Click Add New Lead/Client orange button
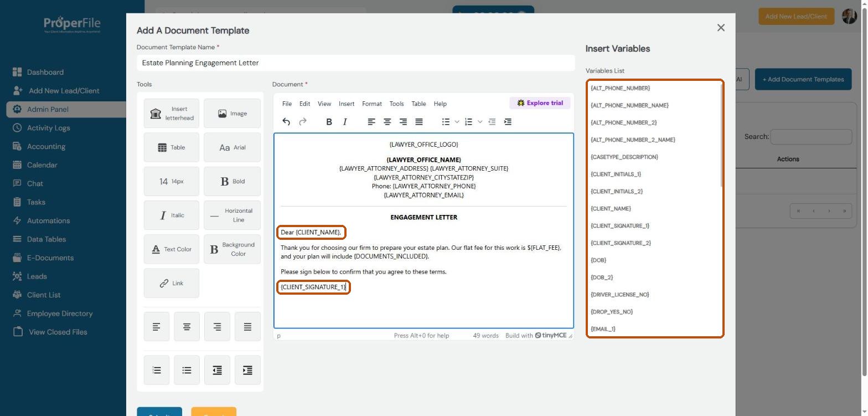This screenshot has width=868, height=416. click(796, 16)
